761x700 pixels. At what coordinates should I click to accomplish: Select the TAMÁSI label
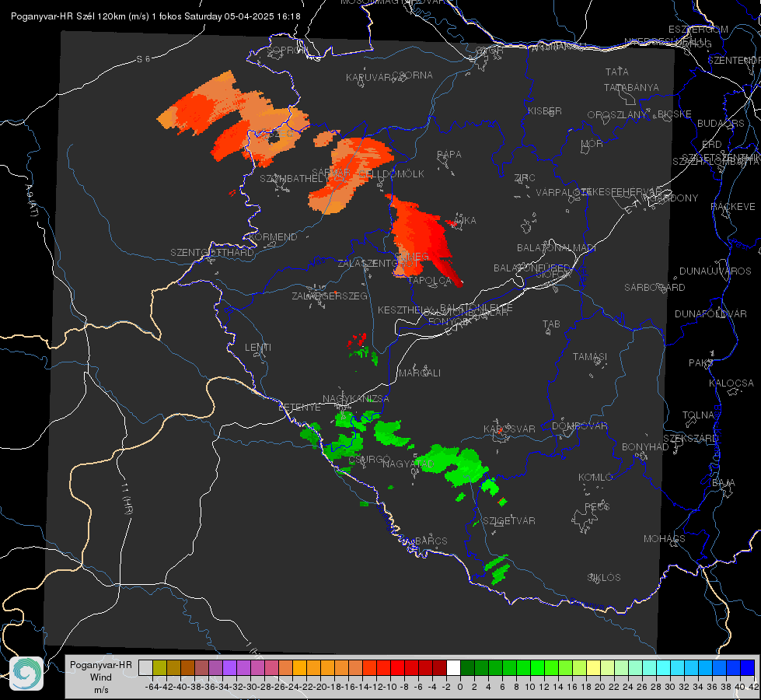[590, 357]
